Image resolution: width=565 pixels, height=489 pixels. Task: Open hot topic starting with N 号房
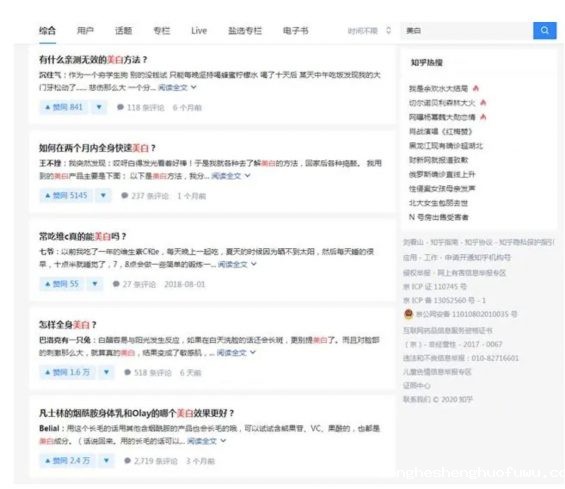pyautogui.click(x=439, y=217)
